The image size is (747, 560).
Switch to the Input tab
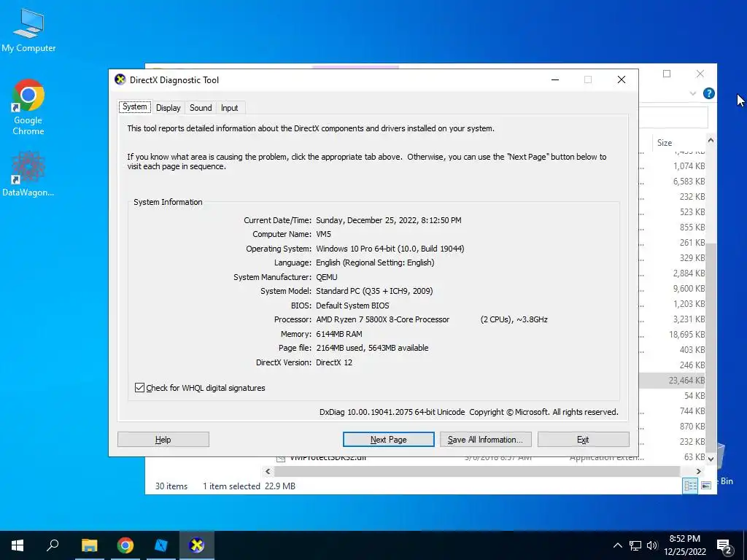click(229, 108)
